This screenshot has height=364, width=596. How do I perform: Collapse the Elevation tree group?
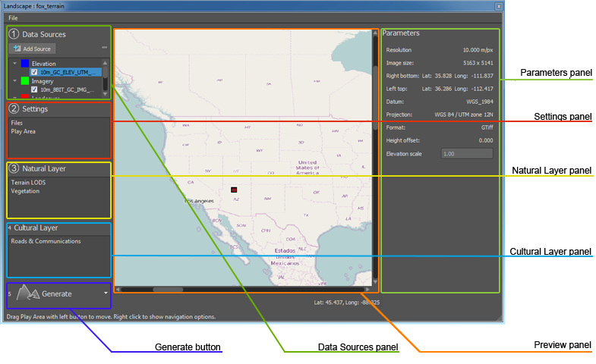14,64
